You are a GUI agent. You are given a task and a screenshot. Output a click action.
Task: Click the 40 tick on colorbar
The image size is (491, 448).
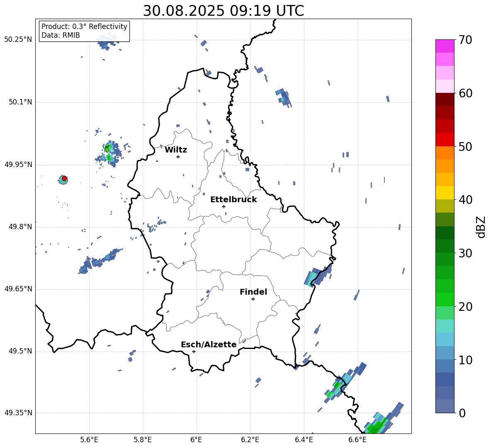465,200
